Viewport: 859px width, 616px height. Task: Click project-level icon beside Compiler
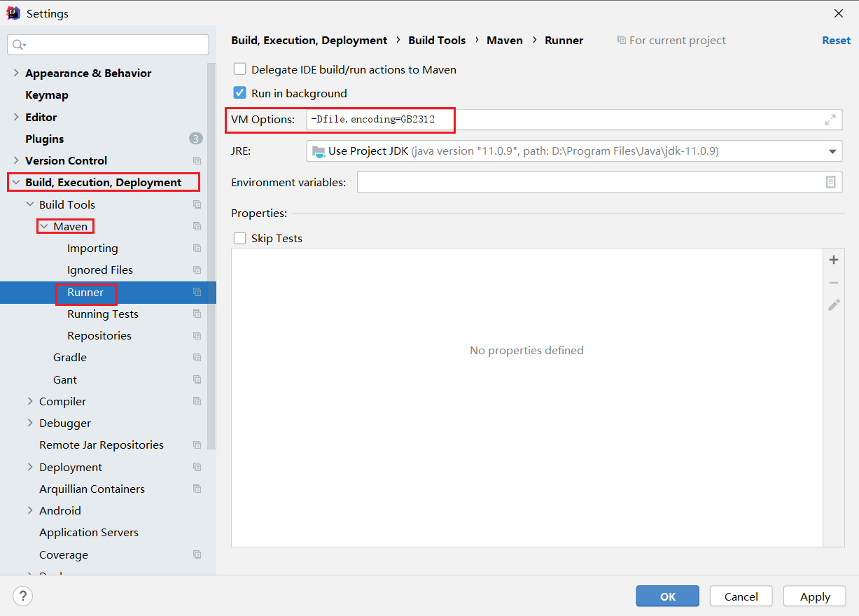point(197,401)
